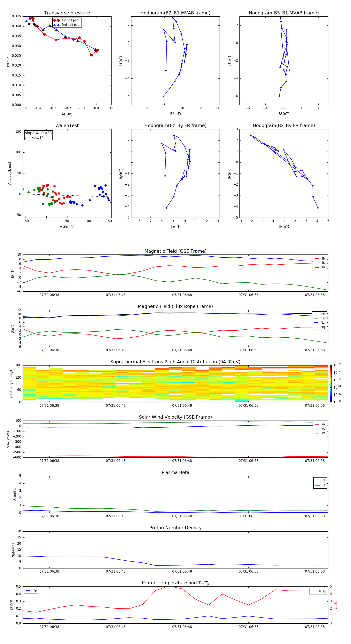Select the "2nd half path" legend entry
Image resolution: width=351 pixels, height=644 pixels.
coord(67,25)
